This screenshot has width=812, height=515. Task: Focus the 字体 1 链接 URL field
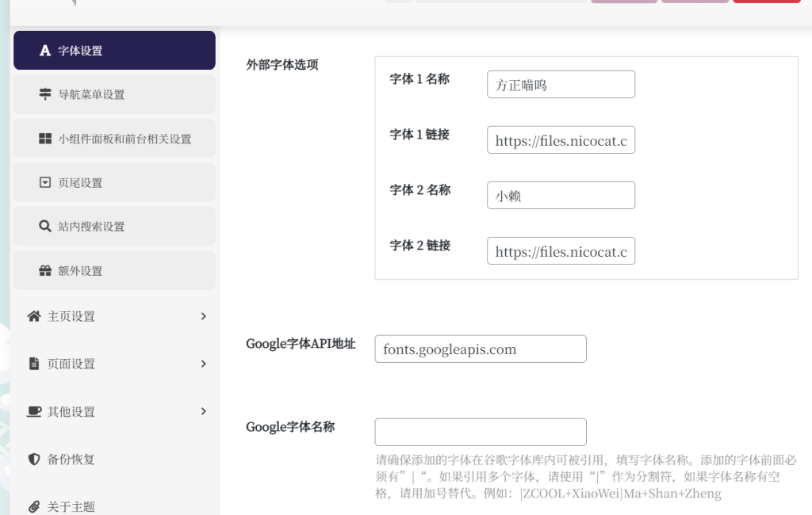pyautogui.click(x=561, y=139)
